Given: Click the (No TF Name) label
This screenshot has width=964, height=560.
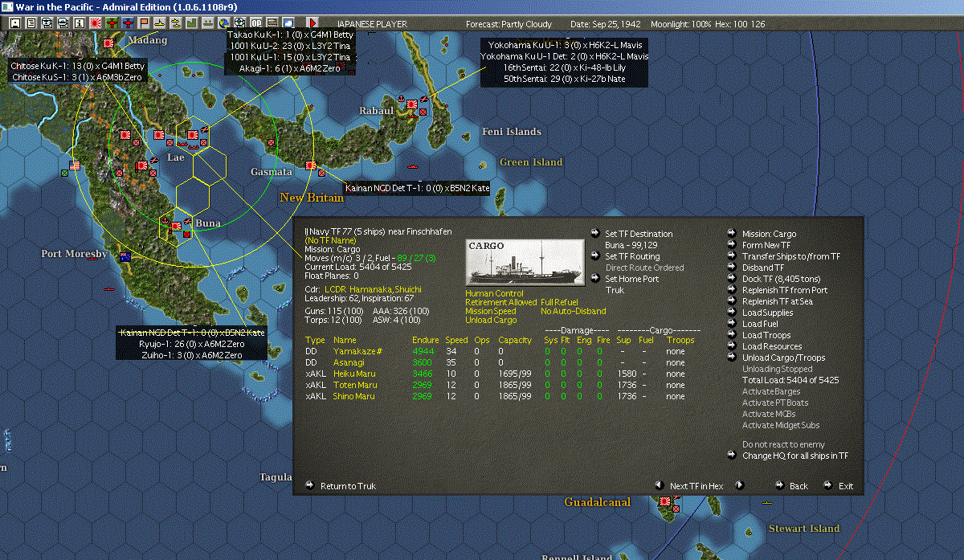Looking at the screenshot, I should point(331,241).
